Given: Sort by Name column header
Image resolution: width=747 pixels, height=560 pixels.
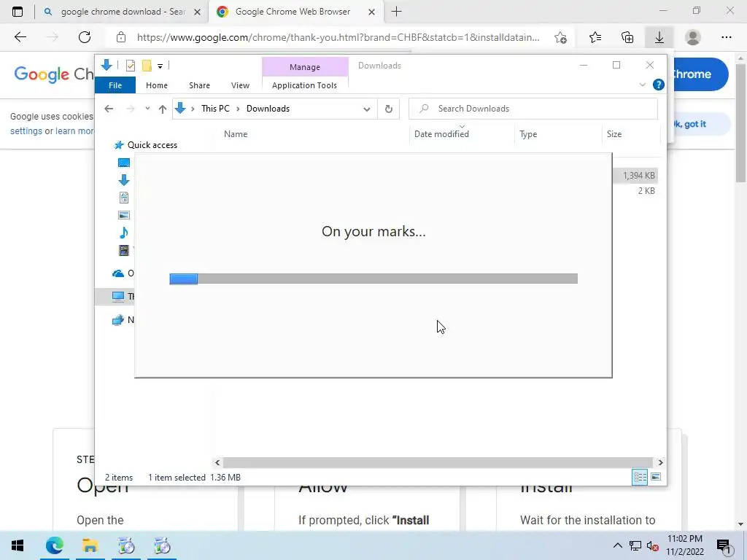Looking at the screenshot, I should tap(236, 134).
